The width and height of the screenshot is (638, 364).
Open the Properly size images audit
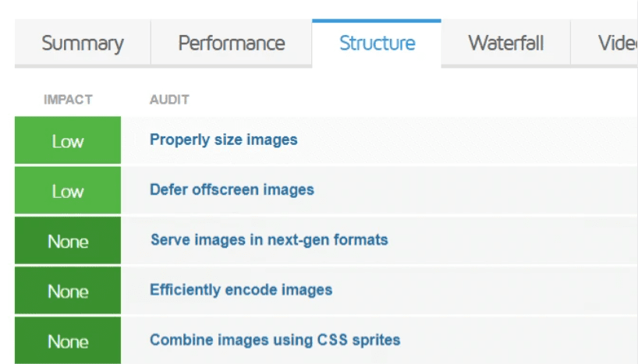tap(224, 140)
